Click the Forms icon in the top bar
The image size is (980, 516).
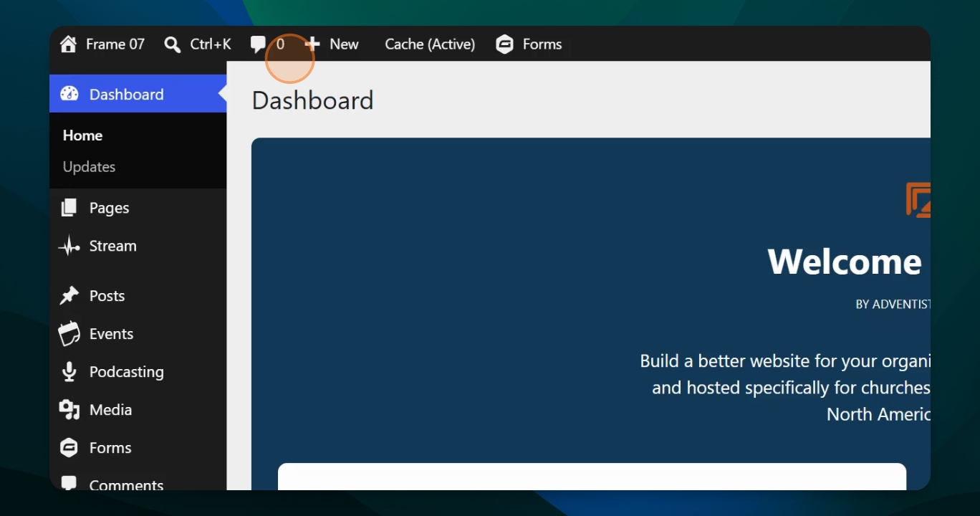(505, 44)
